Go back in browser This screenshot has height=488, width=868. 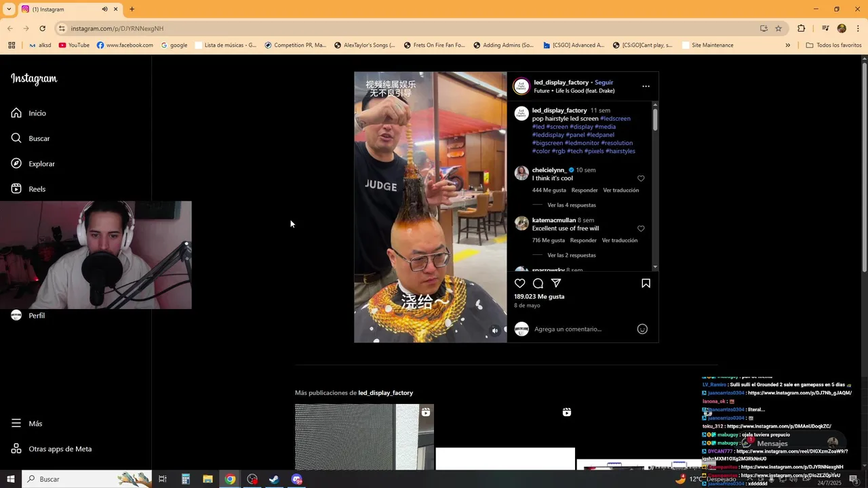pos(10,28)
